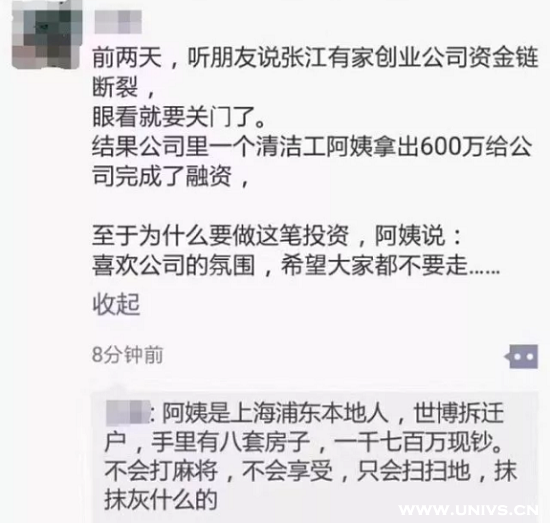Tap the last comment line 抹灰什么的
The width and height of the screenshot is (550, 523).
(161, 500)
